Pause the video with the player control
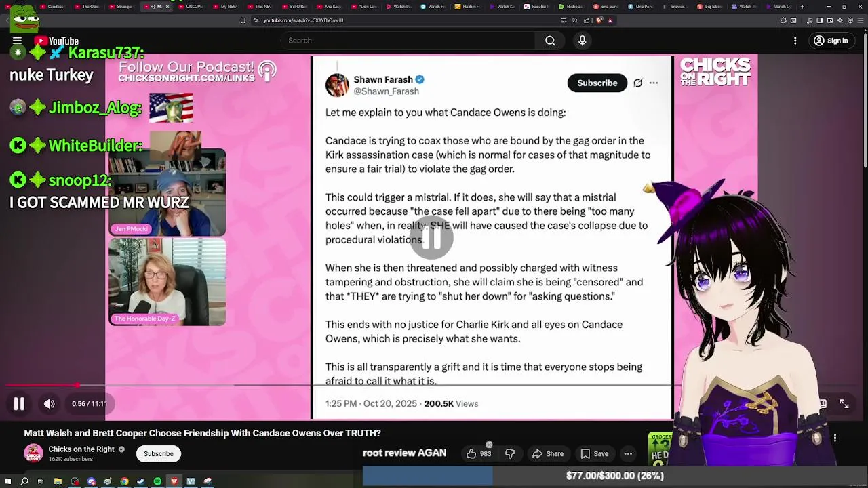The height and width of the screenshot is (488, 868). [19, 404]
